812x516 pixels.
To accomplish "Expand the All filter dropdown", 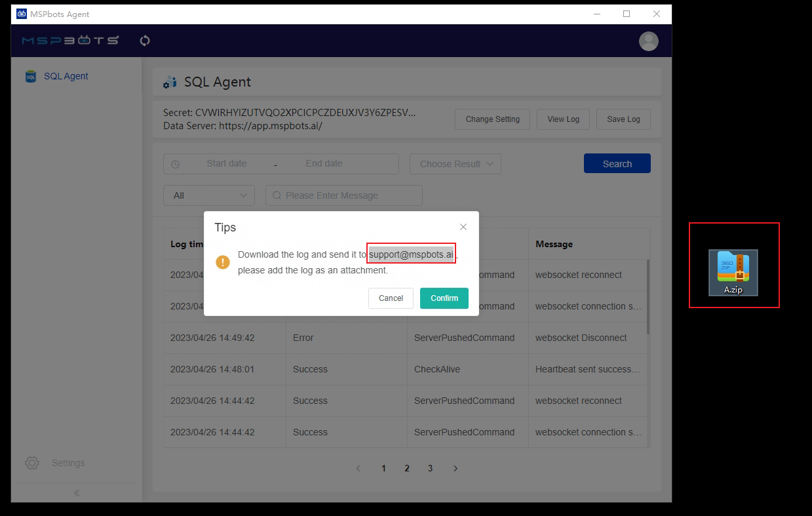I will pyautogui.click(x=208, y=195).
